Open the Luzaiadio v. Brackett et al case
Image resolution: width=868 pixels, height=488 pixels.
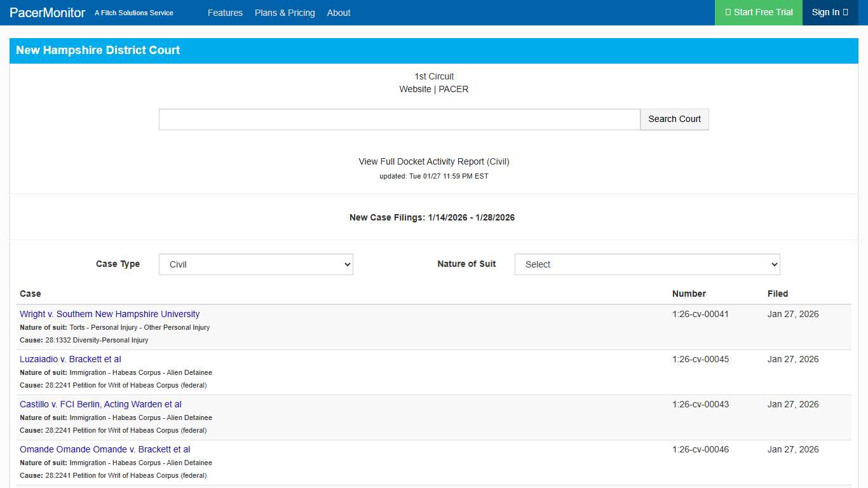(x=71, y=359)
